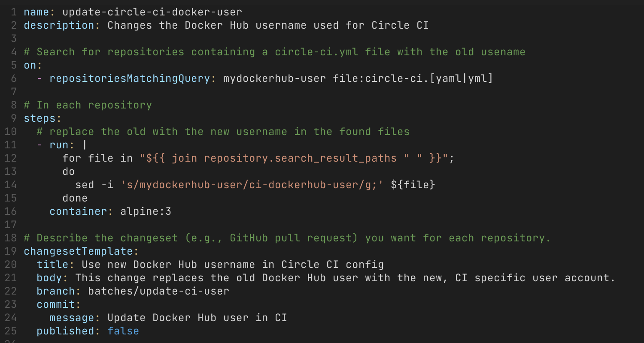Screen dimensions: 644x343
Task: Place cursor on the "alpine:3" value
Action: [146, 211]
